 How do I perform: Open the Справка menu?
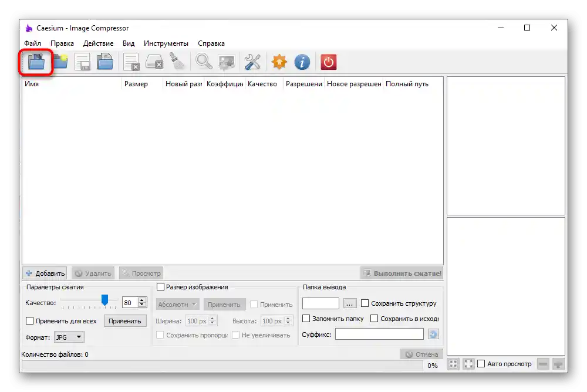[x=211, y=43]
